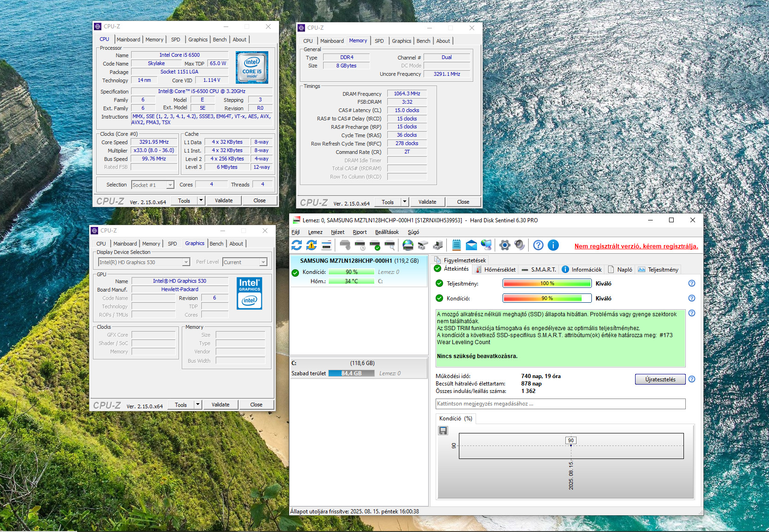The image size is (769, 532).
Task: Click the help icon on the Kondíció row
Action: (692, 298)
